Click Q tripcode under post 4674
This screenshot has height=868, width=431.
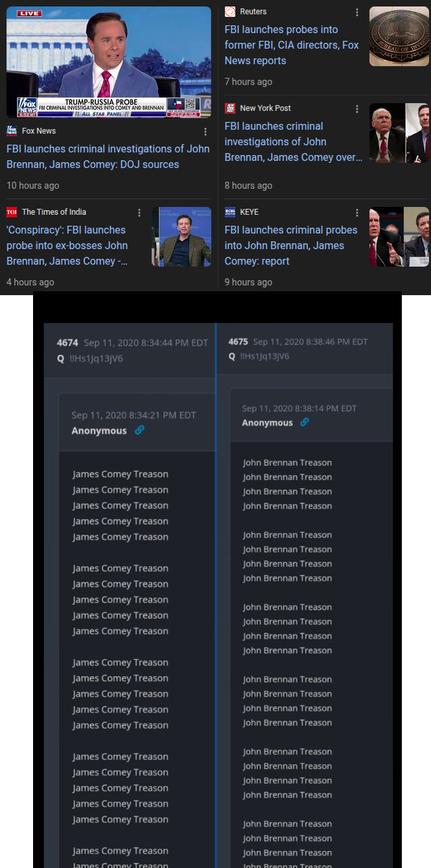click(95, 357)
